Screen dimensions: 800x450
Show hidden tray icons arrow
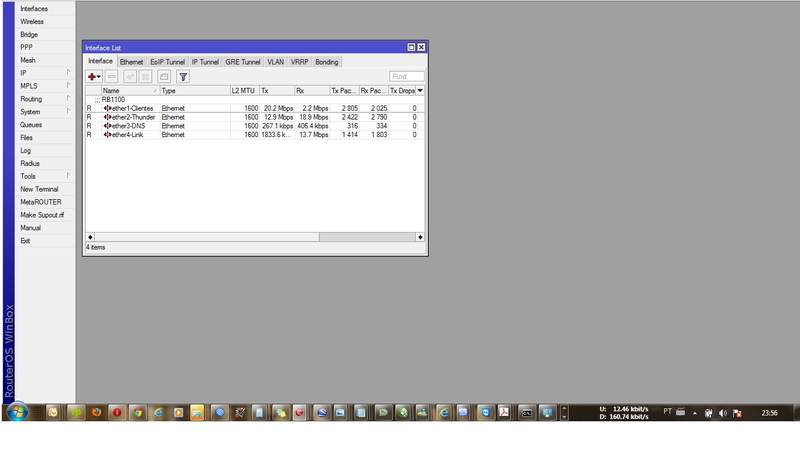point(695,413)
